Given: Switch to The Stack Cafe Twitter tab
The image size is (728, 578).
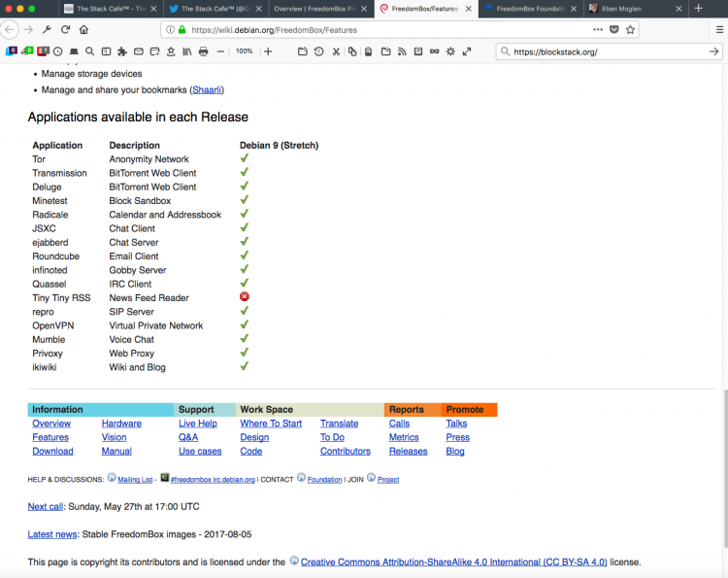Looking at the screenshot, I should tap(215, 9).
